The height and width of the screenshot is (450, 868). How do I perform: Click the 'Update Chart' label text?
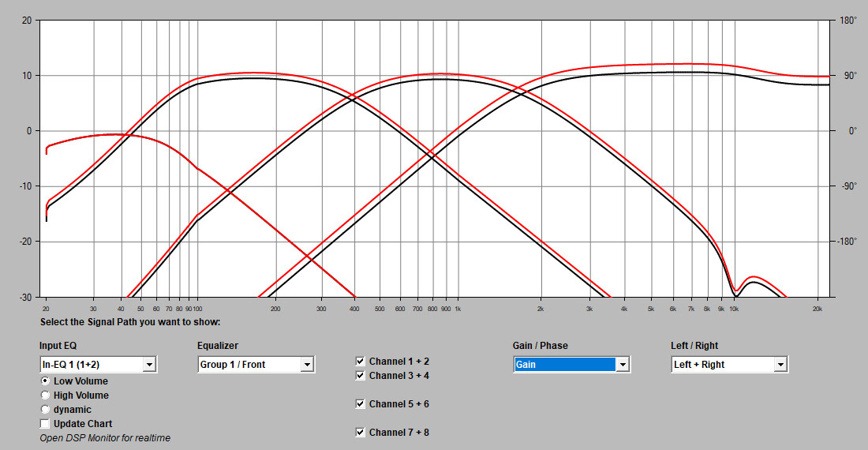tap(83, 423)
